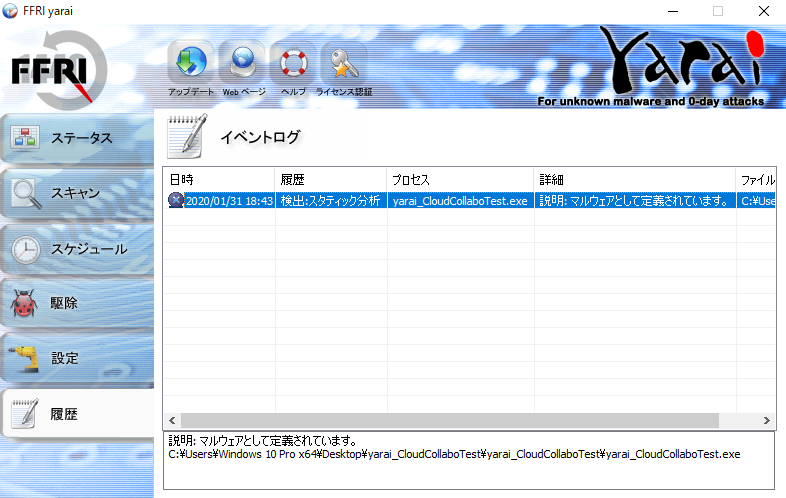786x498 pixels.
Task: Open the 設定 sidebar section
Action: (77, 358)
